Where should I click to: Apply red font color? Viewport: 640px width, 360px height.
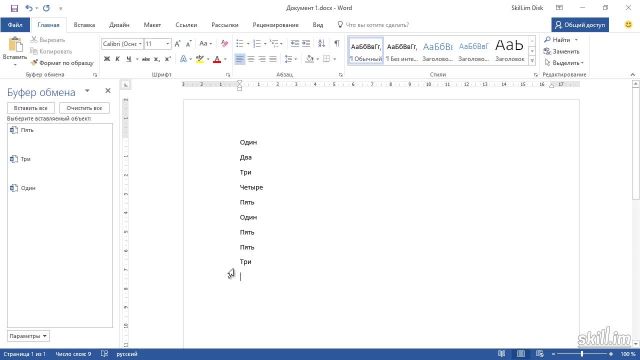point(217,59)
